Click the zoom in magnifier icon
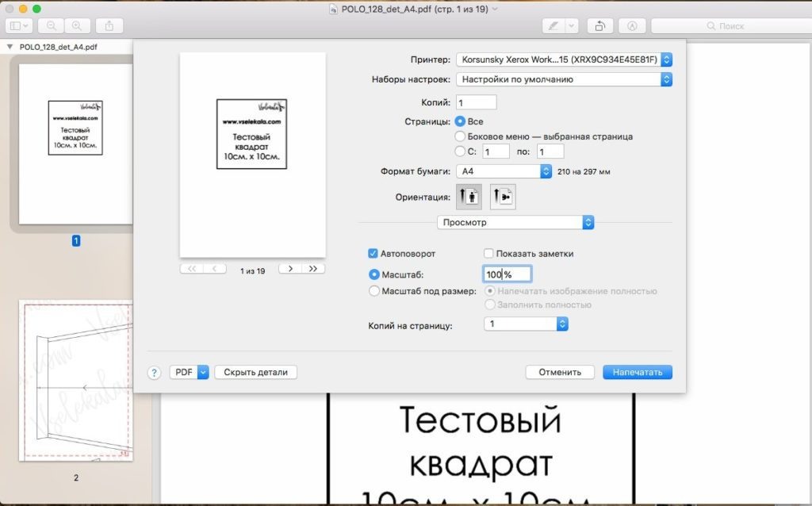Screen dimensions: 812x506 (x=76, y=25)
